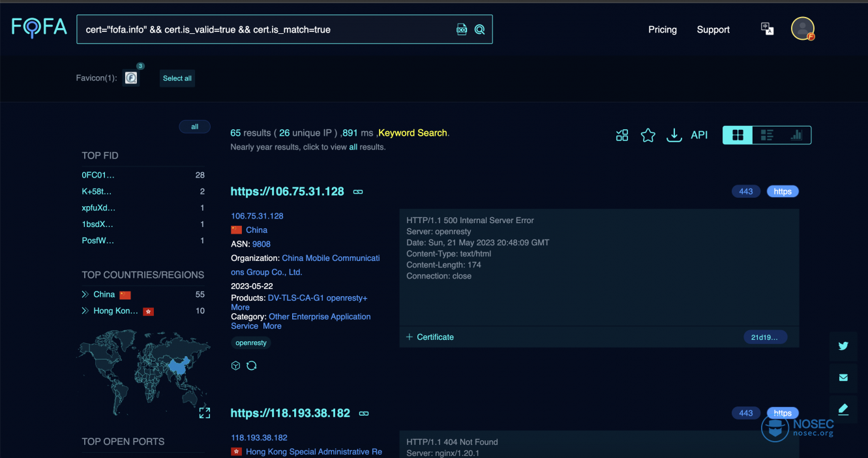Open Other Enterprise Application Service category

coord(301,321)
